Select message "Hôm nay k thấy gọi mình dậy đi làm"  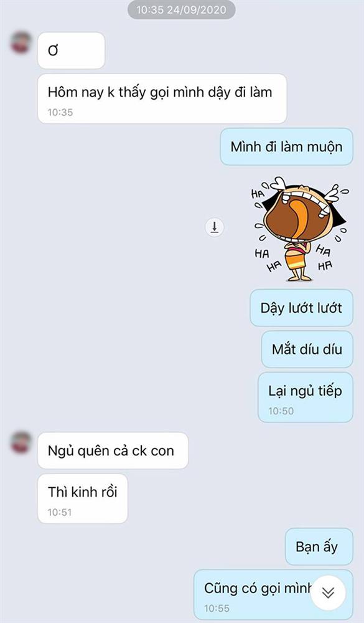click(x=162, y=98)
